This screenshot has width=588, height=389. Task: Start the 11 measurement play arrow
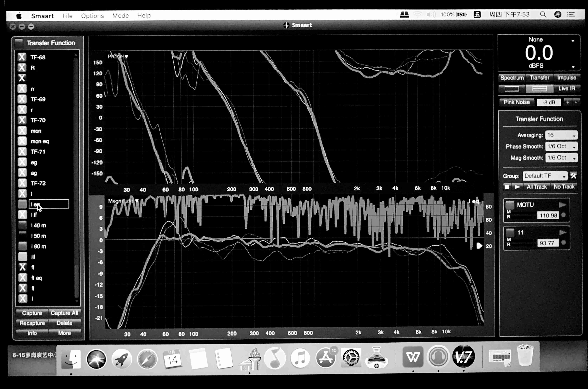[x=562, y=233]
